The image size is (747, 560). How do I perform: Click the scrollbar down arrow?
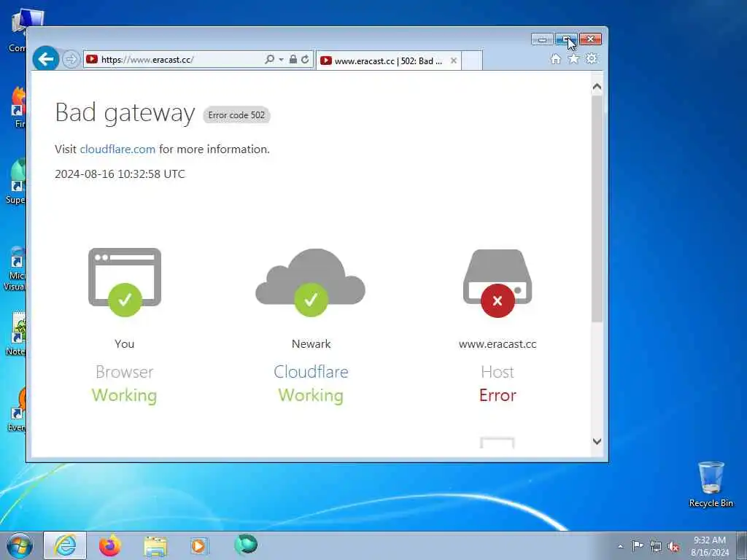[x=597, y=441]
